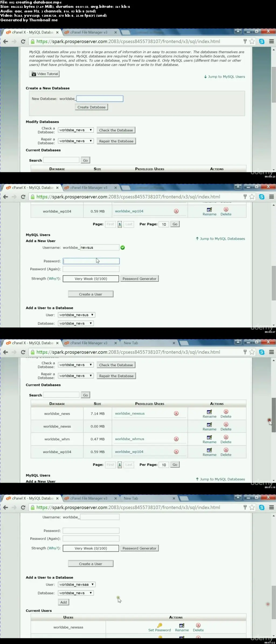The height and width of the screenshot is (644, 276).
Task: Click address bar URL in 00:00:25 frame
Action: [128, 42]
